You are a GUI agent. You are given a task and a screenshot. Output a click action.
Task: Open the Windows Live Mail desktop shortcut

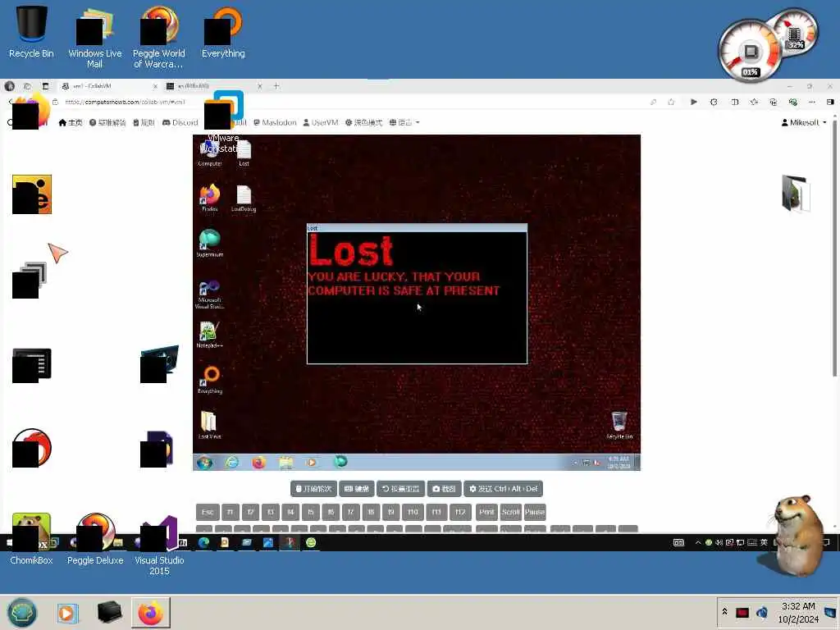click(95, 38)
